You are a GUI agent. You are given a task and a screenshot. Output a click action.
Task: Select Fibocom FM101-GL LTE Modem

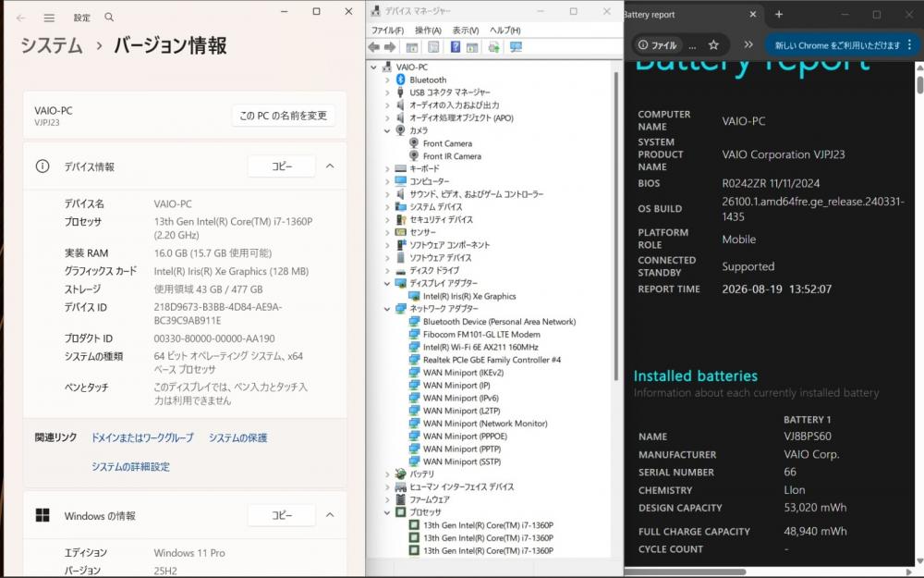[481, 335]
